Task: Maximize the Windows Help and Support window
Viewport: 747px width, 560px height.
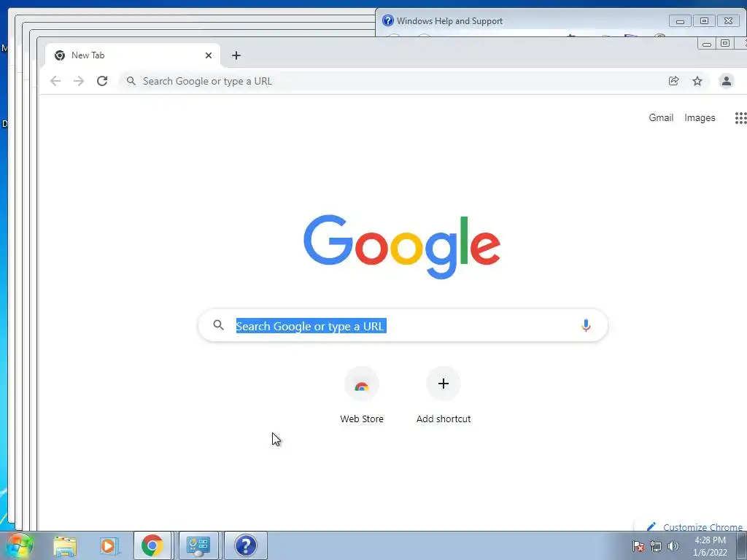Action: (x=704, y=21)
